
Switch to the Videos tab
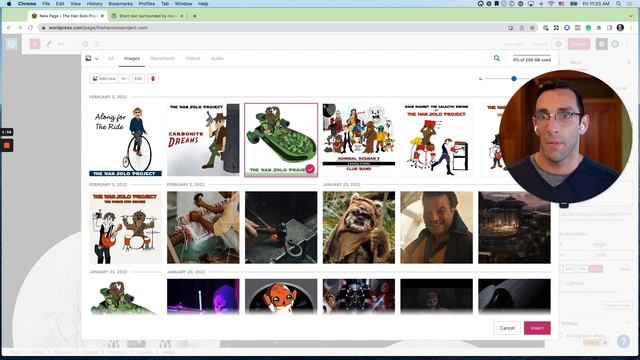pos(193,58)
